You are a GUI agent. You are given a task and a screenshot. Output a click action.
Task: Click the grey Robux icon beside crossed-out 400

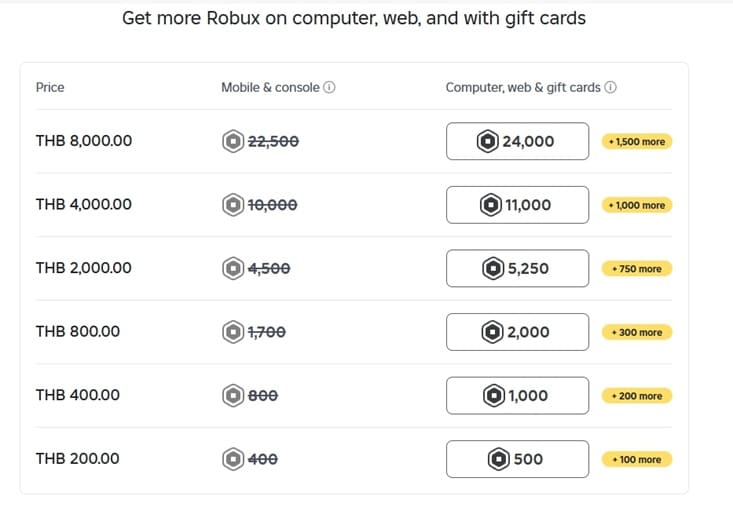click(233, 459)
